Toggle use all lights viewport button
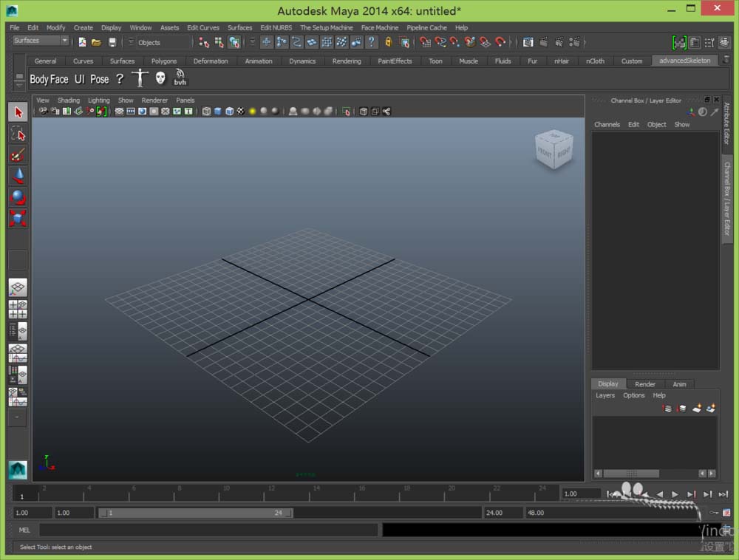Viewport: 739px width, 560px height. [252, 112]
